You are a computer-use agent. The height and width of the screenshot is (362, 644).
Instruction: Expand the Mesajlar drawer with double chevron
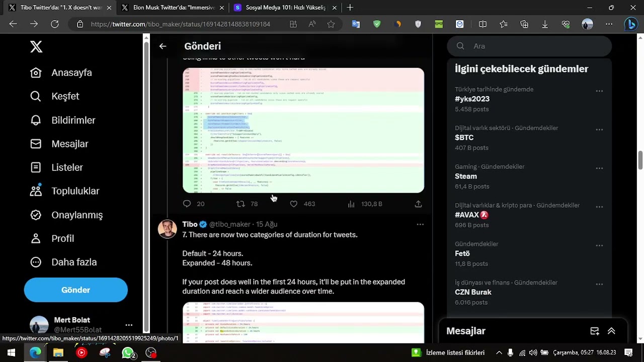coord(611,331)
